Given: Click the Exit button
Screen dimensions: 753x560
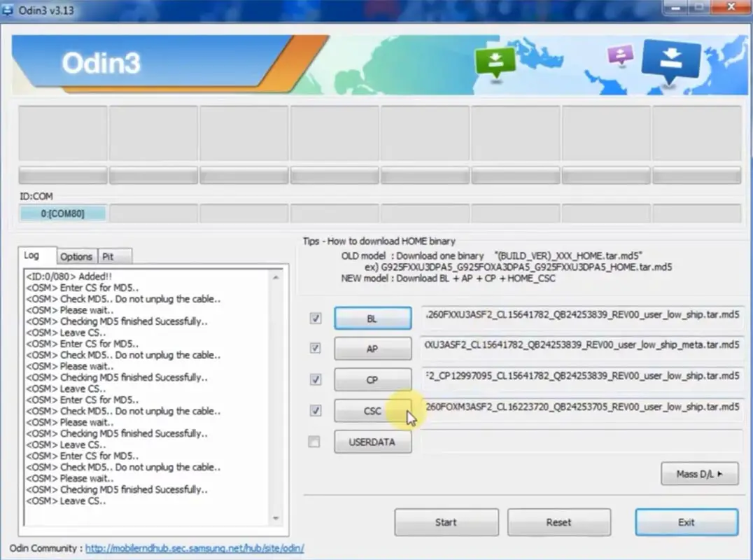Looking at the screenshot, I should (x=687, y=522).
